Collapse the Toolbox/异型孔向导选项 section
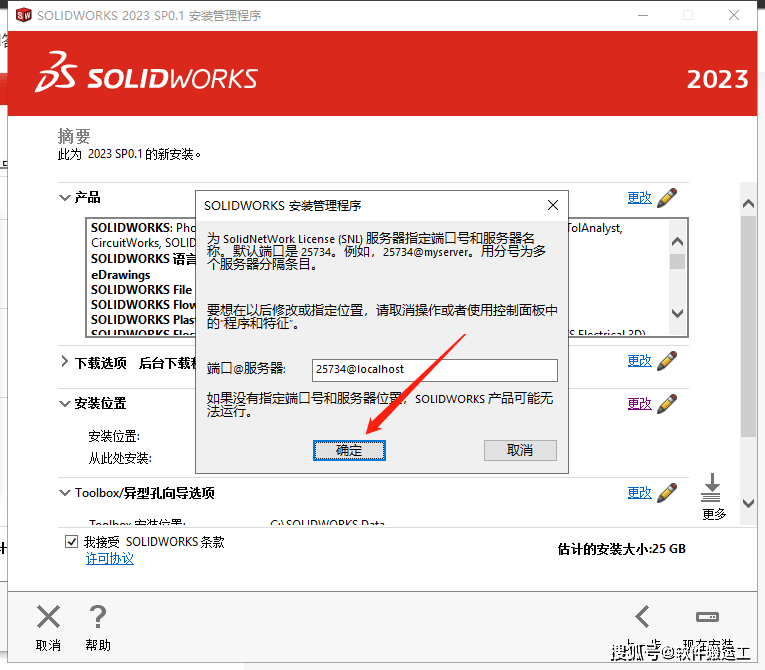Image resolution: width=765 pixels, height=670 pixels. click(64, 493)
